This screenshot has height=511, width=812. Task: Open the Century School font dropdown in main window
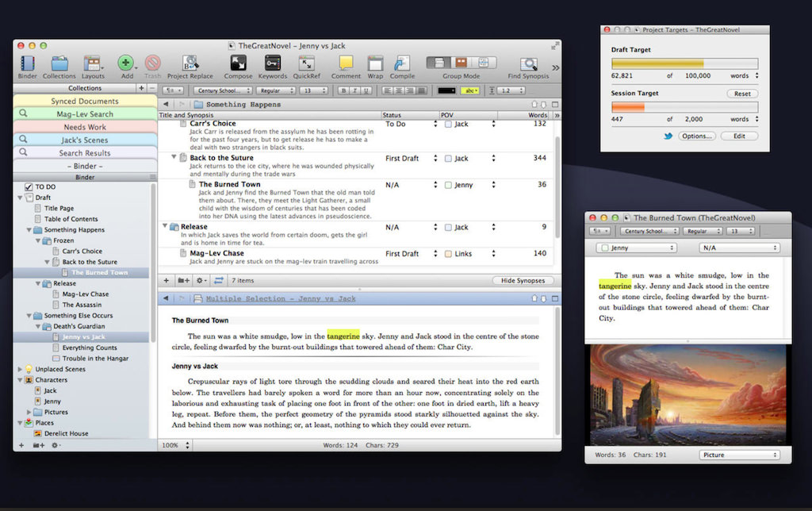pyautogui.click(x=223, y=90)
